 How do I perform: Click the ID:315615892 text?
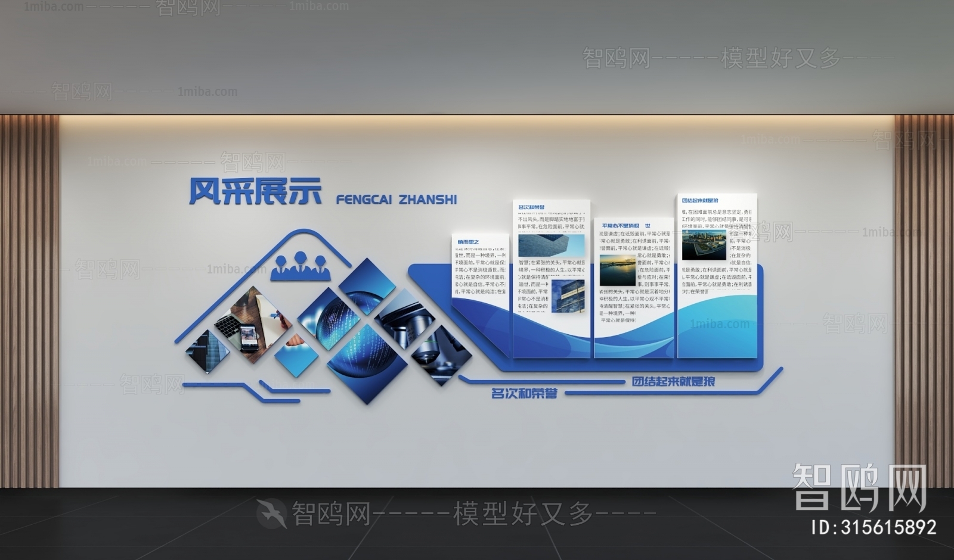(874, 527)
